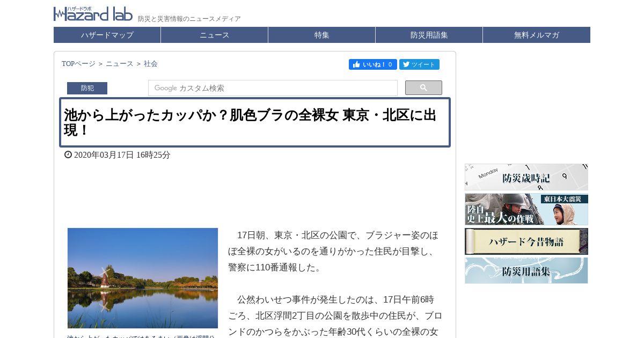This screenshot has height=338, width=644.
Task: Open the ハザード今昔物語 banner
Action: 526,241
